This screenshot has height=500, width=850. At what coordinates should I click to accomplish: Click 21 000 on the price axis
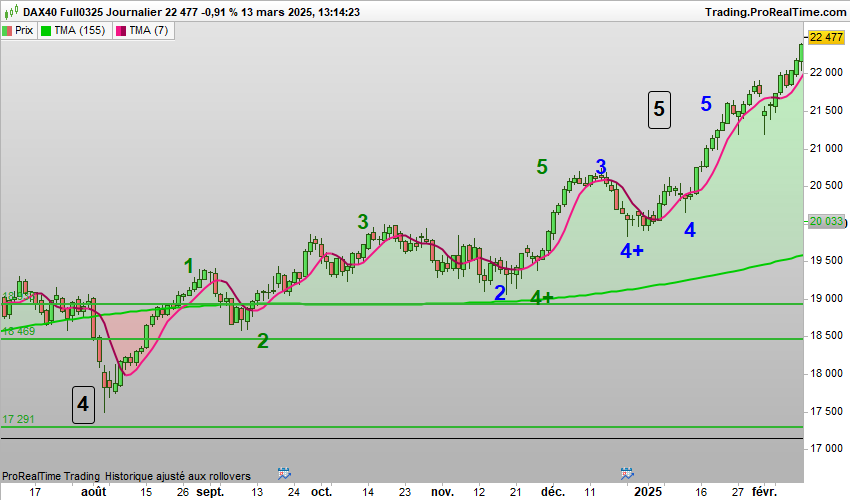click(826, 148)
